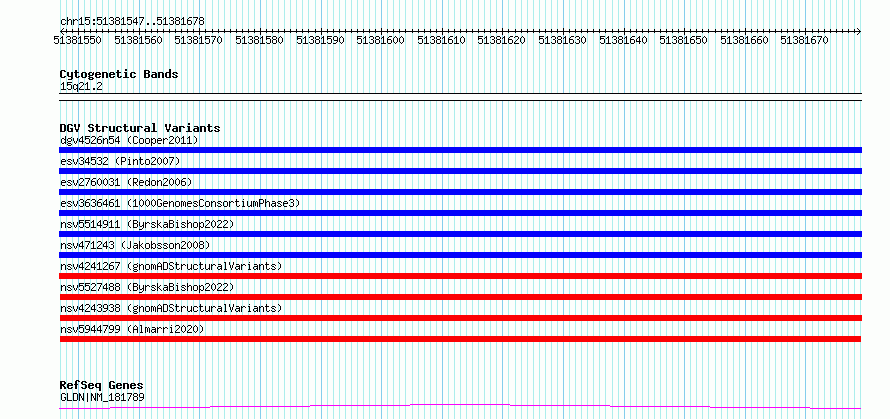Click blue bar for esv3636461
This screenshot has height=419, width=890.
click(x=460, y=213)
